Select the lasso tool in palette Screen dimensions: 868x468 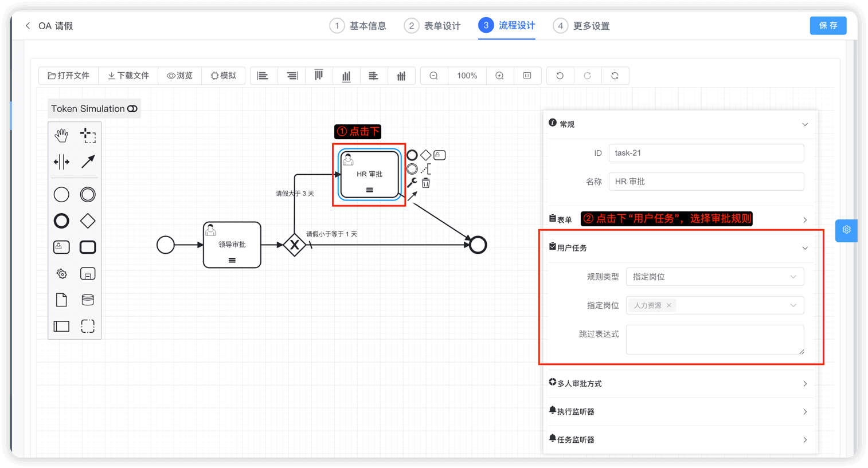88,135
